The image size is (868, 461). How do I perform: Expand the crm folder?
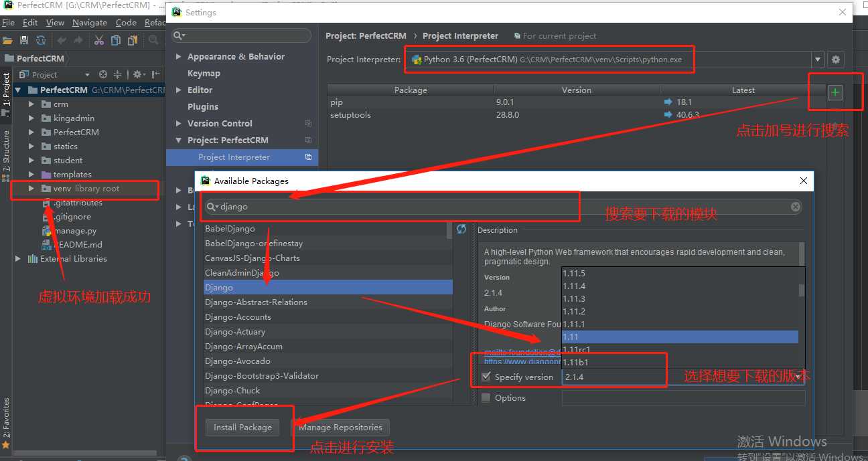[x=31, y=104]
